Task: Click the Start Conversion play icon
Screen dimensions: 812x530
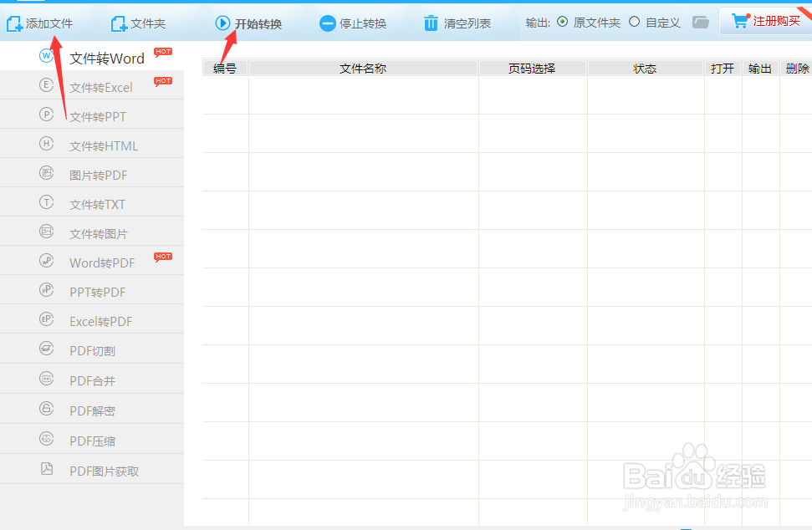Action: [x=222, y=23]
